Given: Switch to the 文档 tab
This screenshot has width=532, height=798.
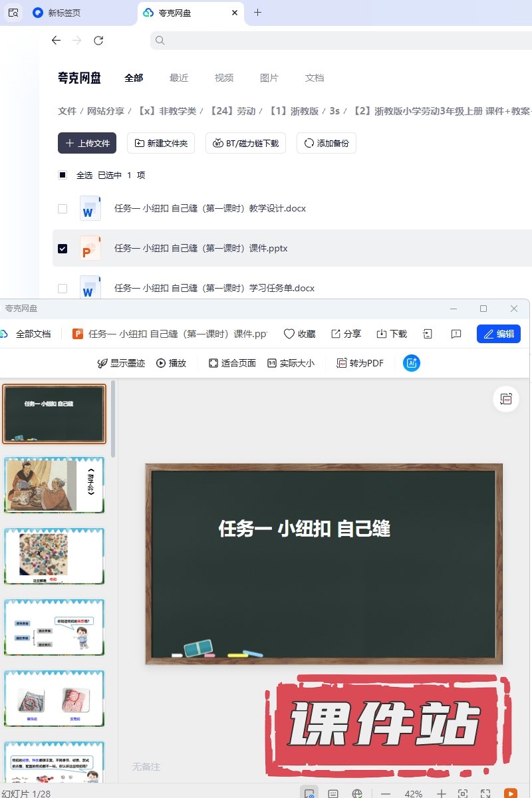Looking at the screenshot, I should (315, 78).
